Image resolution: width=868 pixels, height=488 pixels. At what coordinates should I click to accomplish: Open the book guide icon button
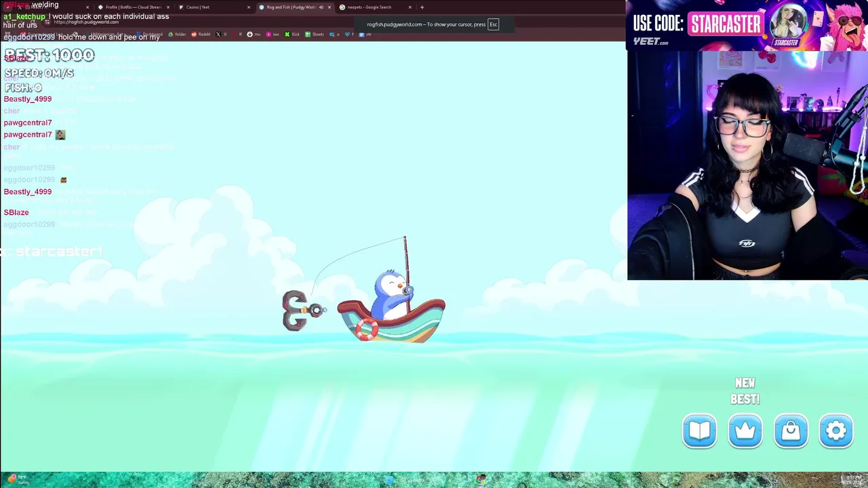pyautogui.click(x=699, y=431)
